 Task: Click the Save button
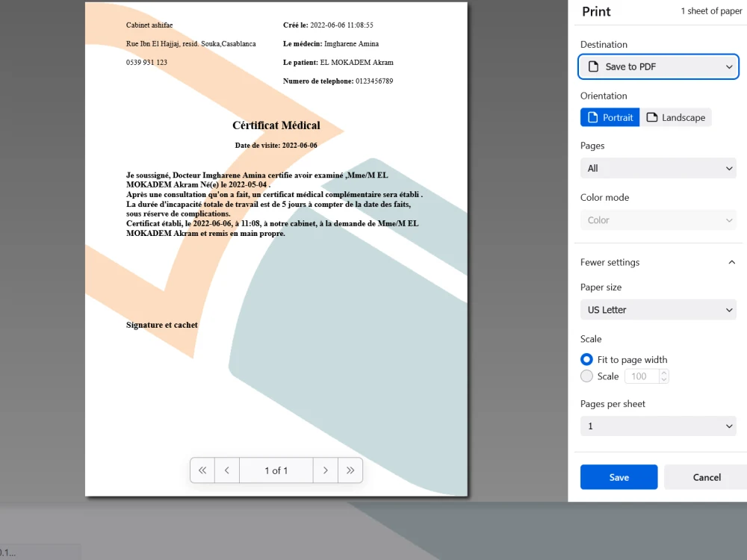tap(619, 477)
